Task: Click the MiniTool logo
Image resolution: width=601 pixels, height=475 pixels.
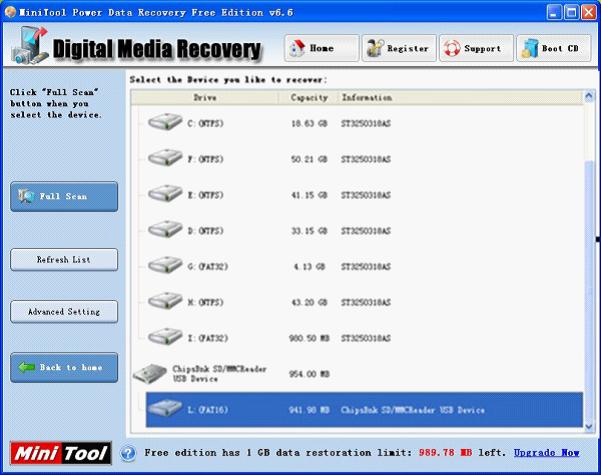Action: [x=61, y=453]
